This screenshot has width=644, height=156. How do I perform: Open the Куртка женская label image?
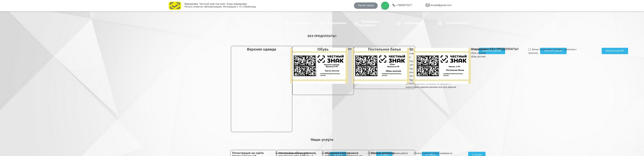pos(319,66)
